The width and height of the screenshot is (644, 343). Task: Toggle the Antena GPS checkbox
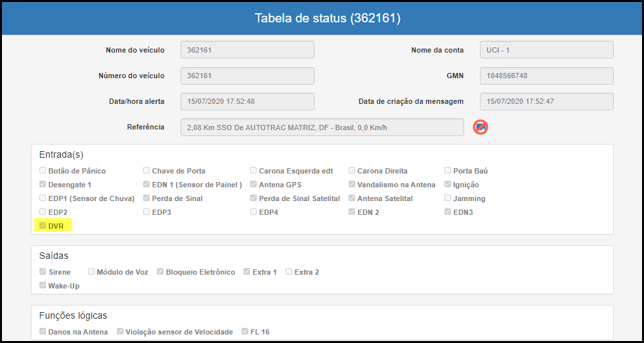point(253,184)
